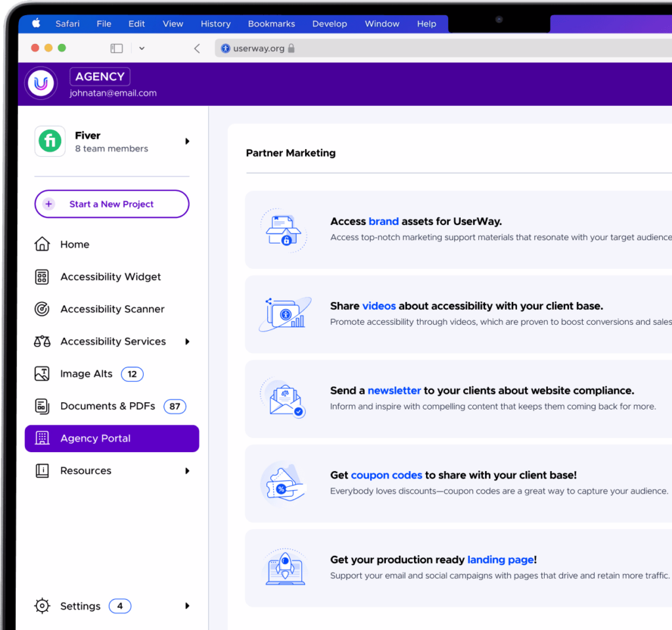Click the Settings gear icon
The height and width of the screenshot is (630, 672).
[x=42, y=606]
